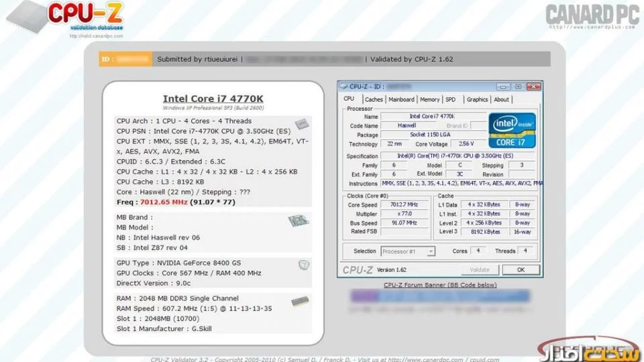
Task: Open the About tab
Action: coord(501,99)
